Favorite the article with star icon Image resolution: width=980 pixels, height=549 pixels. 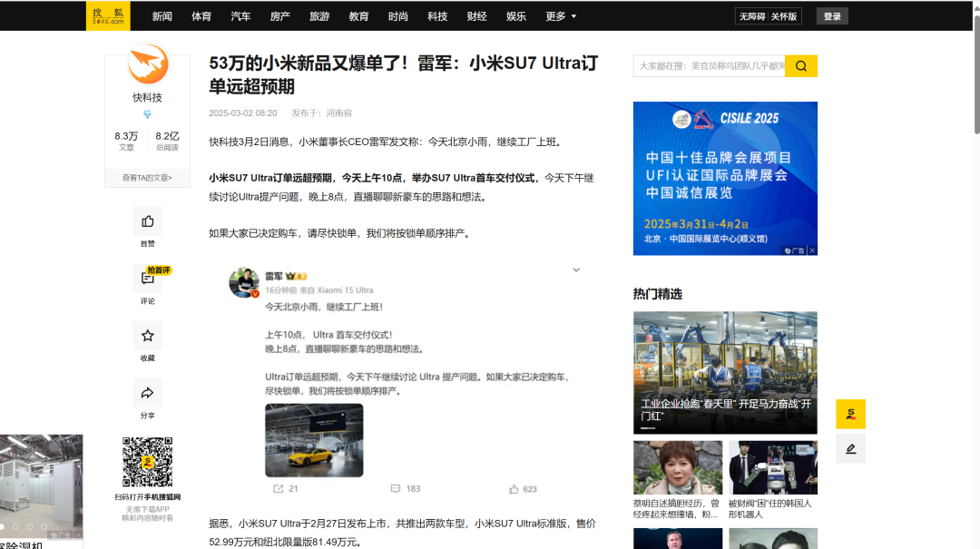(x=148, y=336)
